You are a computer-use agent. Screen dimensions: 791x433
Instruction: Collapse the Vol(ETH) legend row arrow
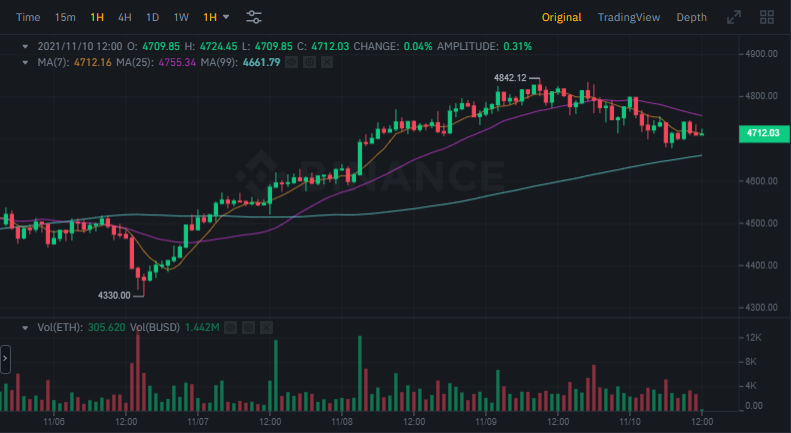(26, 327)
